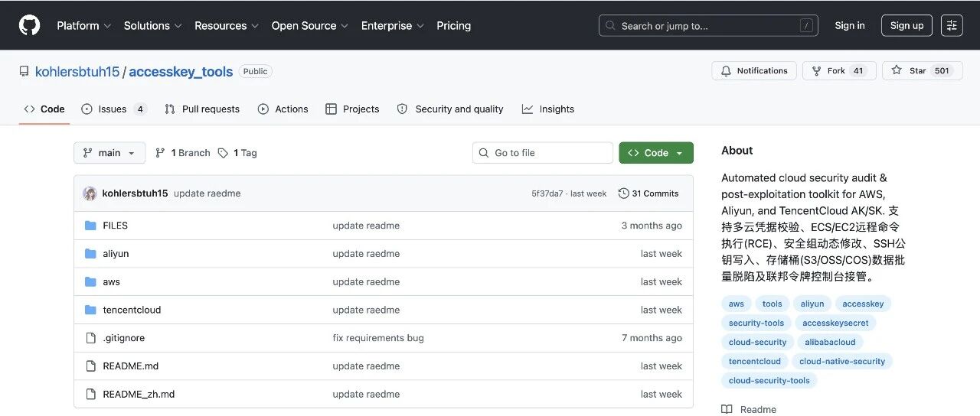
Task: Select the accesskeysecret topic tag
Action: [835, 323]
